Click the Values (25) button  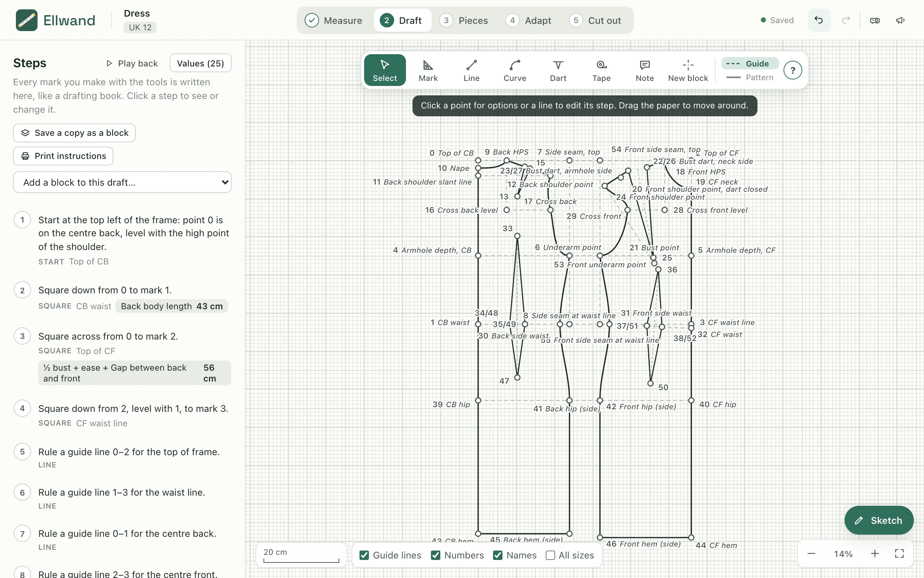tap(200, 63)
